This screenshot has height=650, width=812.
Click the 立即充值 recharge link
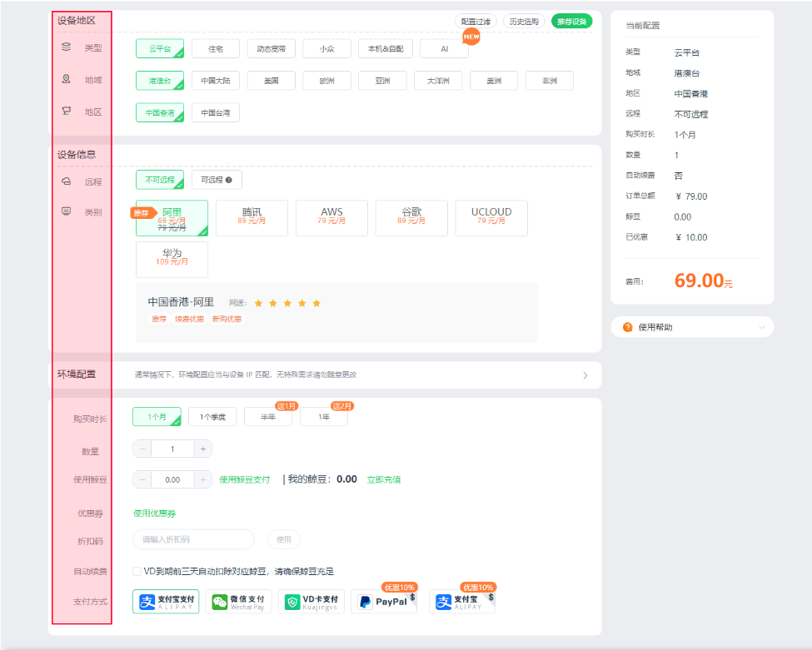pyautogui.click(x=383, y=479)
